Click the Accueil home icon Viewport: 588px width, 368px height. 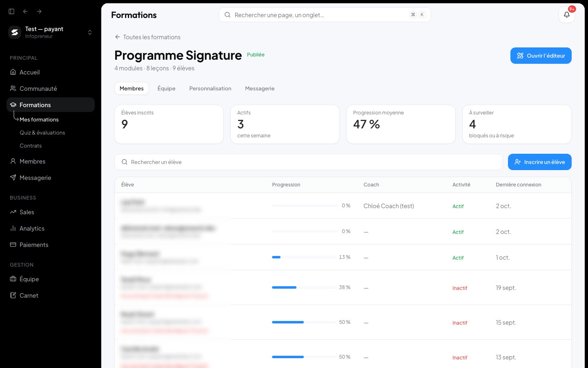(x=13, y=72)
